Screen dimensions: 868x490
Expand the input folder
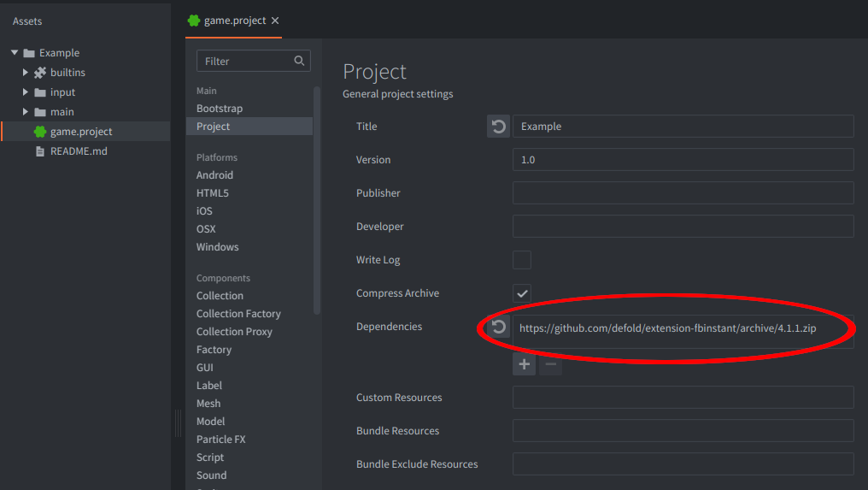(x=26, y=92)
